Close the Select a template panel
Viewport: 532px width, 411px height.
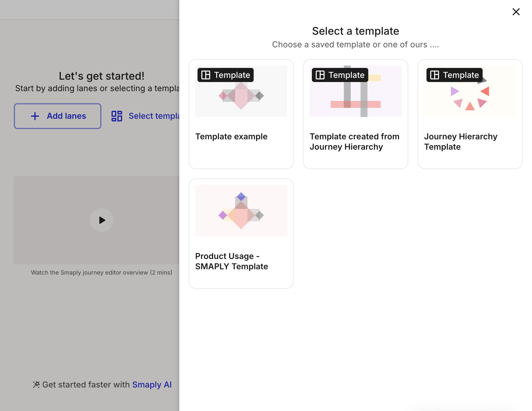pos(516,12)
